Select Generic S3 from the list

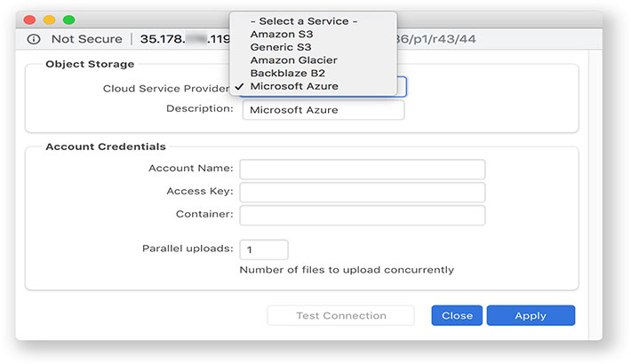point(281,47)
